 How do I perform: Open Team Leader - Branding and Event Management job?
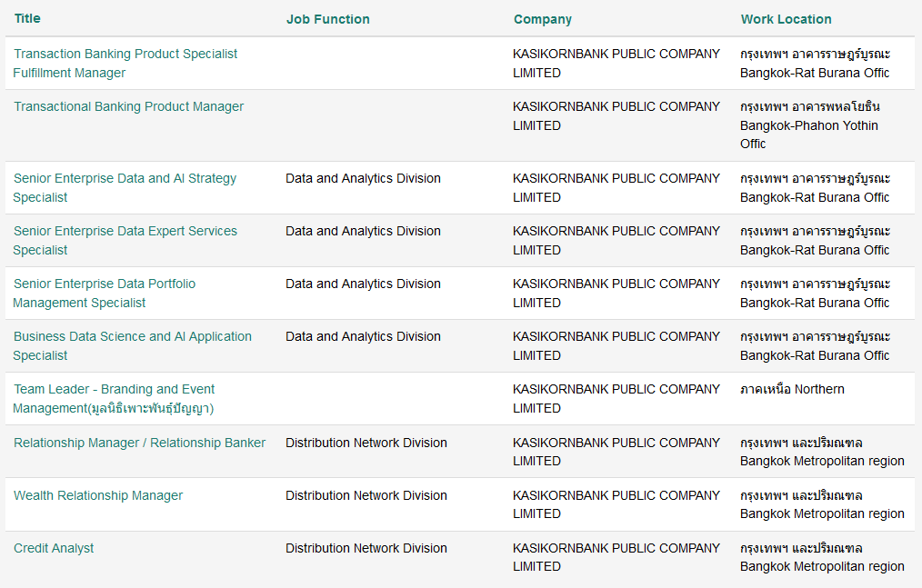tap(114, 399)
